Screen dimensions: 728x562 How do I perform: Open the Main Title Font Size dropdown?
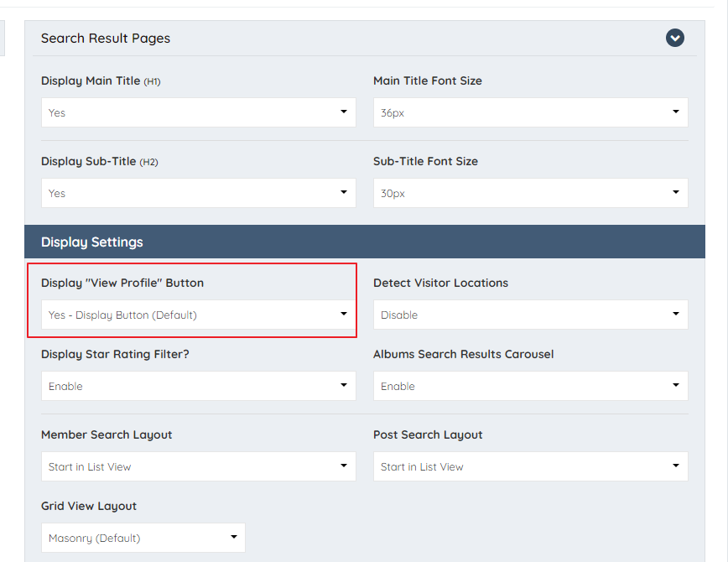pos(530,112)
